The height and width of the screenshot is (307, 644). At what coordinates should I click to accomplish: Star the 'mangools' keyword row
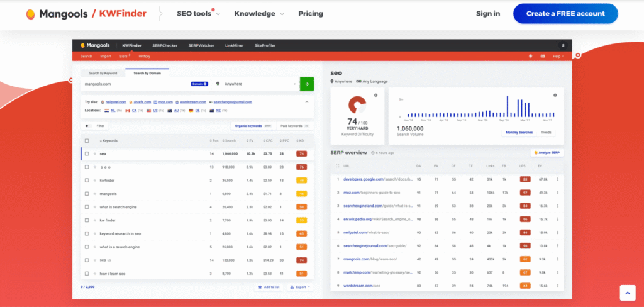95,194
